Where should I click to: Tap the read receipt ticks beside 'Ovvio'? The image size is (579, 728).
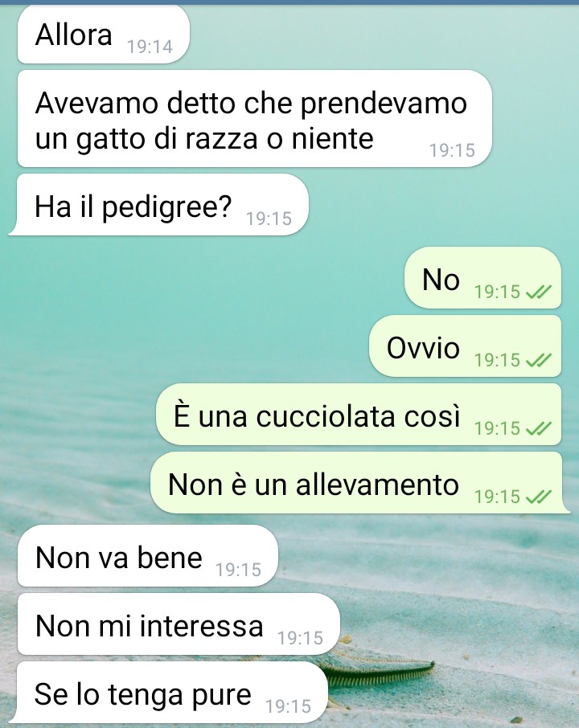pyautogui.click(x=539, y=360)
